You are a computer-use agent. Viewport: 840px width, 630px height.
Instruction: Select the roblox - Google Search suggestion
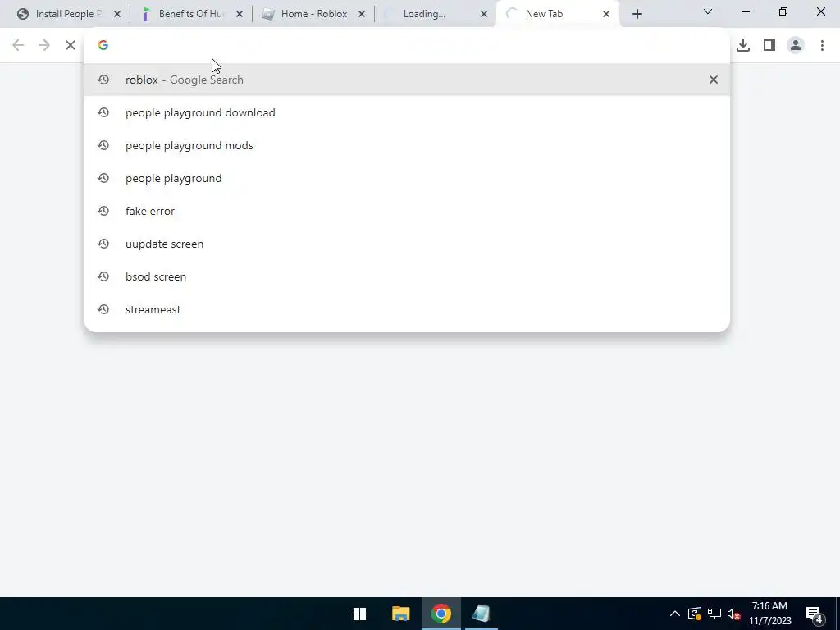pos(407,80)
